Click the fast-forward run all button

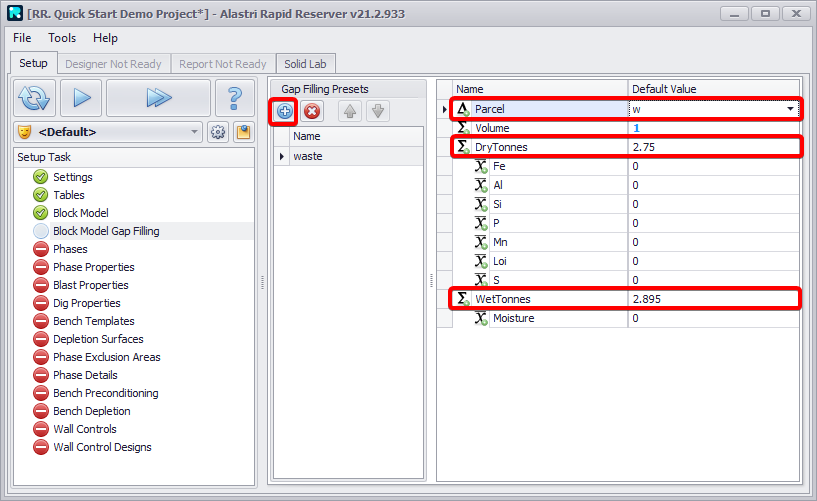click(x=158, y=98)
